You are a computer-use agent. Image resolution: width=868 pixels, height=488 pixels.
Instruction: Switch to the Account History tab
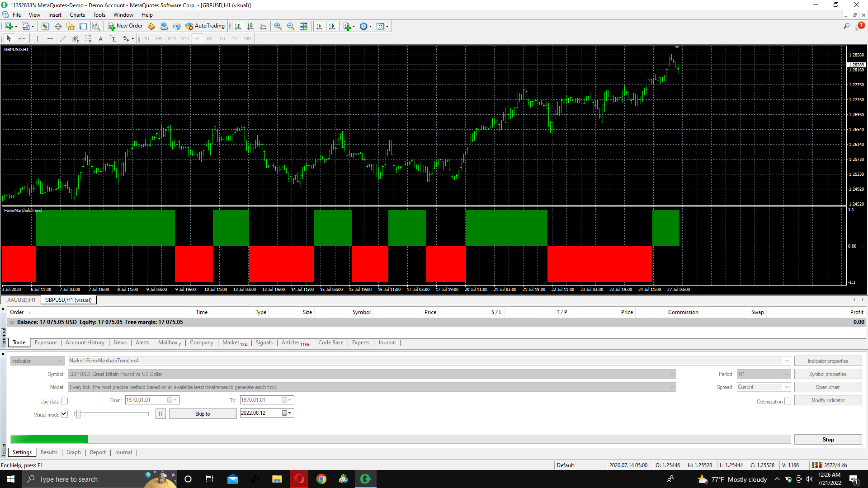pos(85,343)
